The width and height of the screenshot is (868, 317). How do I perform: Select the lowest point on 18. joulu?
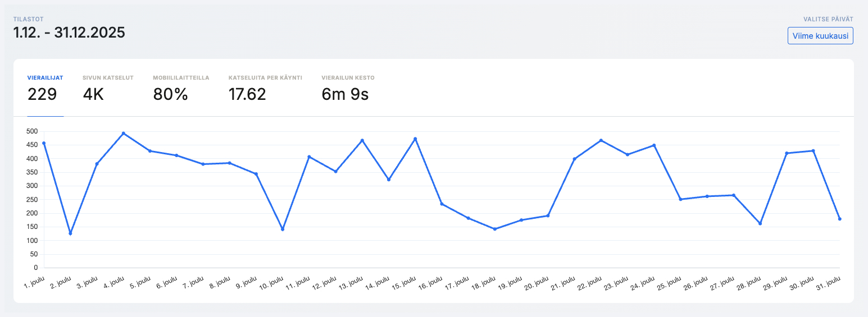click(x=495, y=229)
